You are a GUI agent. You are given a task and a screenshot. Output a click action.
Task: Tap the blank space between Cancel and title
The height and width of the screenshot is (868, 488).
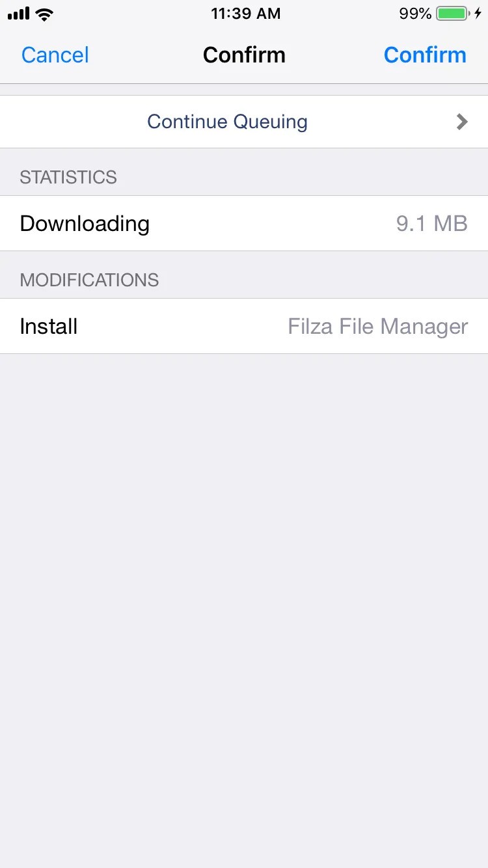tap(146, 55)
